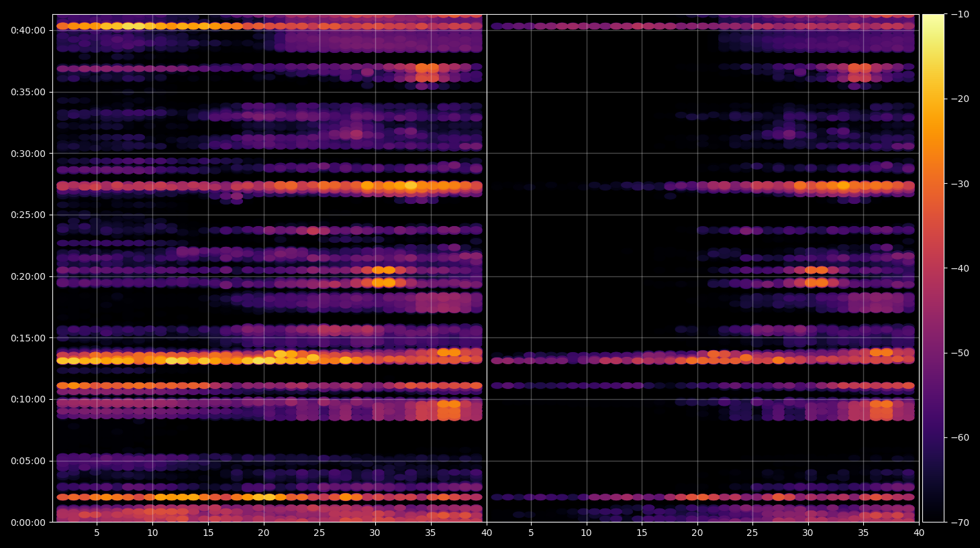The height and width of the screenshot is (548, 980).
Task: Click the 0:10:00 time axis label
Action: 28,399
